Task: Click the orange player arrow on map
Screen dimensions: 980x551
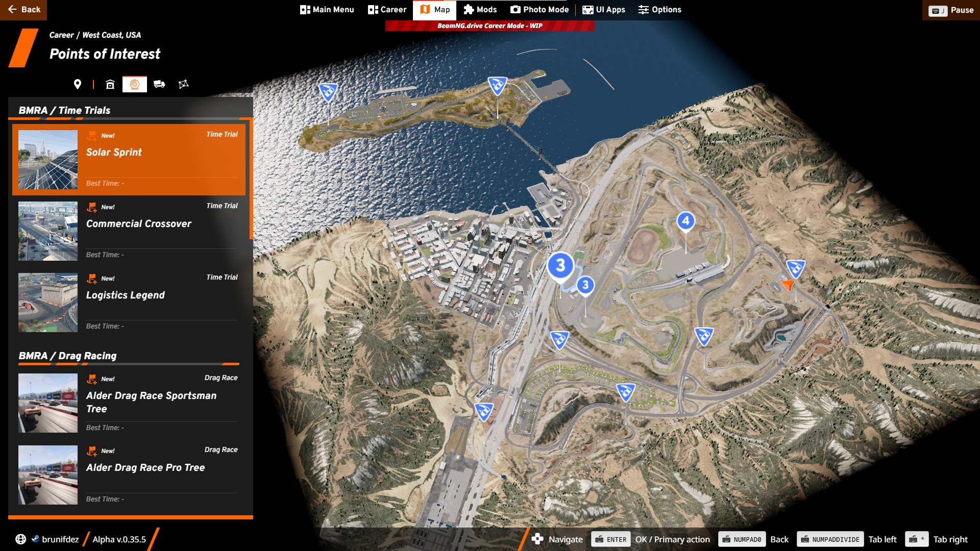Action: point(788,285)
